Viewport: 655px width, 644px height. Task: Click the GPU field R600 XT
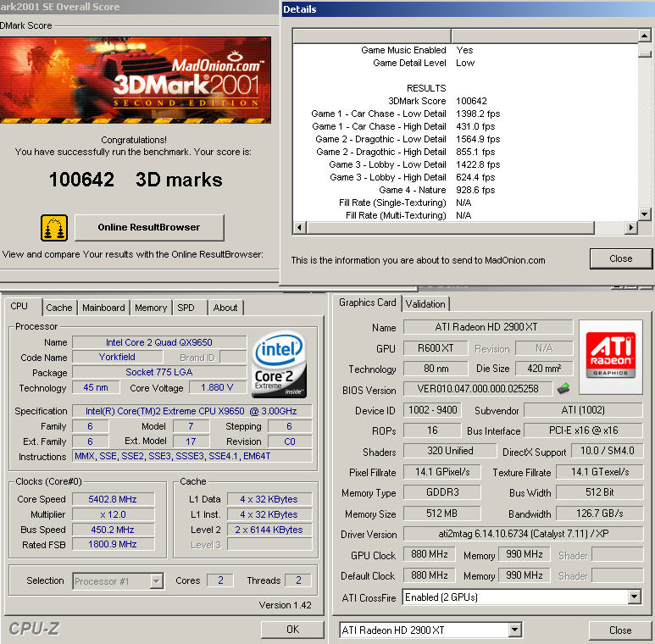click(x=436, y=348)
